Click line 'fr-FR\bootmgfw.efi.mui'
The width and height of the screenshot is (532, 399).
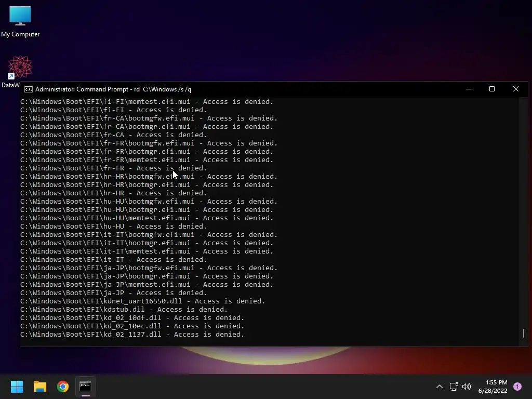coord(149,143)
